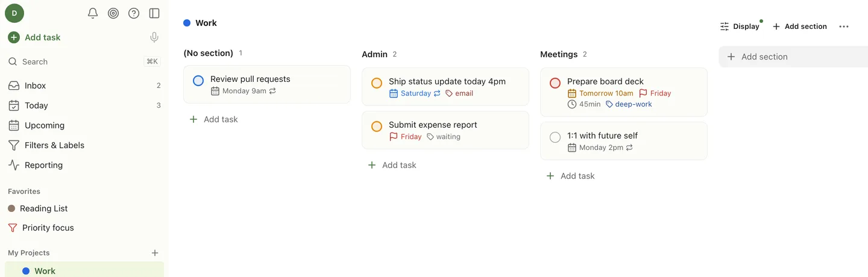Complete the 1:1 with future self task
Viewport: 868px width, 277px height.
(555, 137)
